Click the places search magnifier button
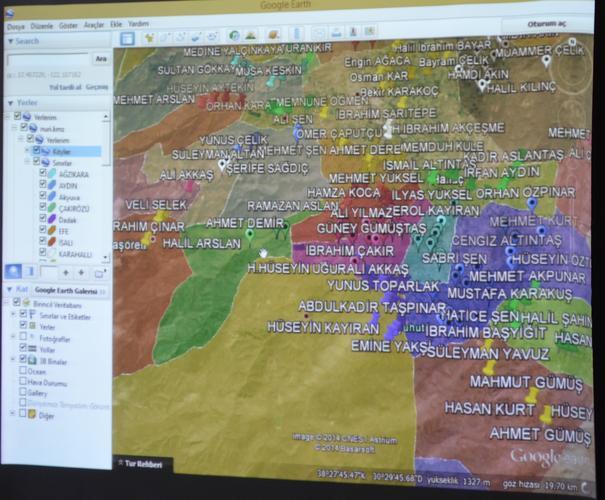Image resolution: width=605 pixels, height=500 pixels. click(13, 272)
